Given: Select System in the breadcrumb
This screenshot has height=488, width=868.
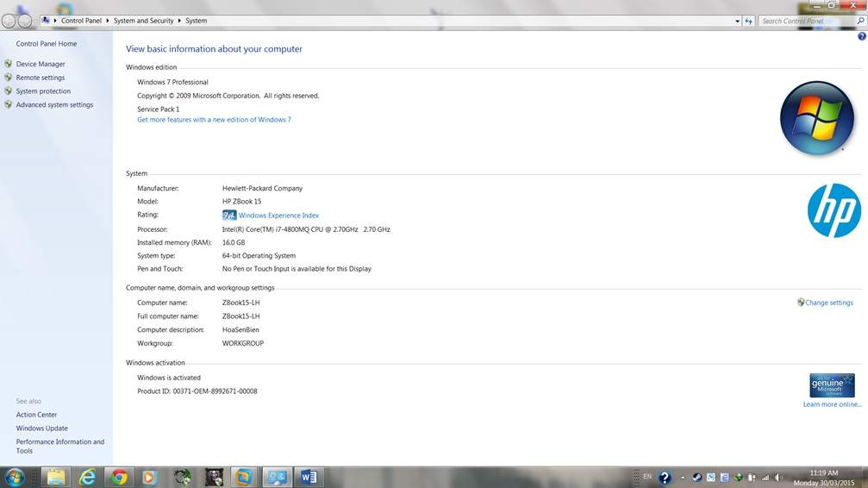Looking at the screenshot, I should pos(196,21).
